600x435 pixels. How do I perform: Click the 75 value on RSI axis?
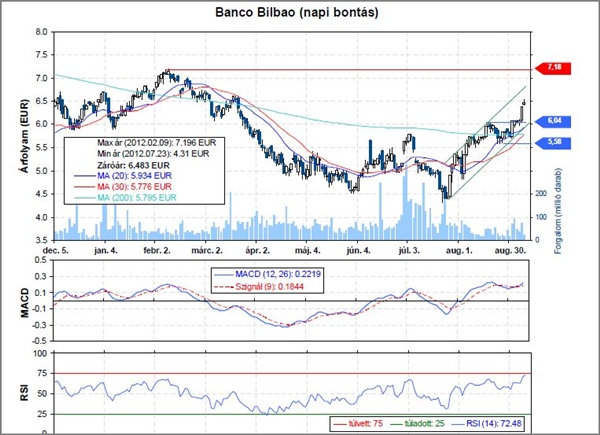click(42, 373)
